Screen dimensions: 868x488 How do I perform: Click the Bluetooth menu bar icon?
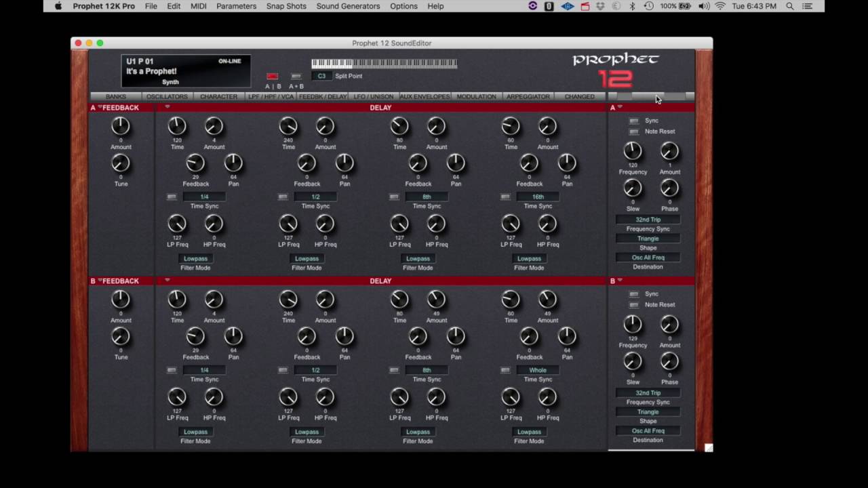[x=632, y=6]
